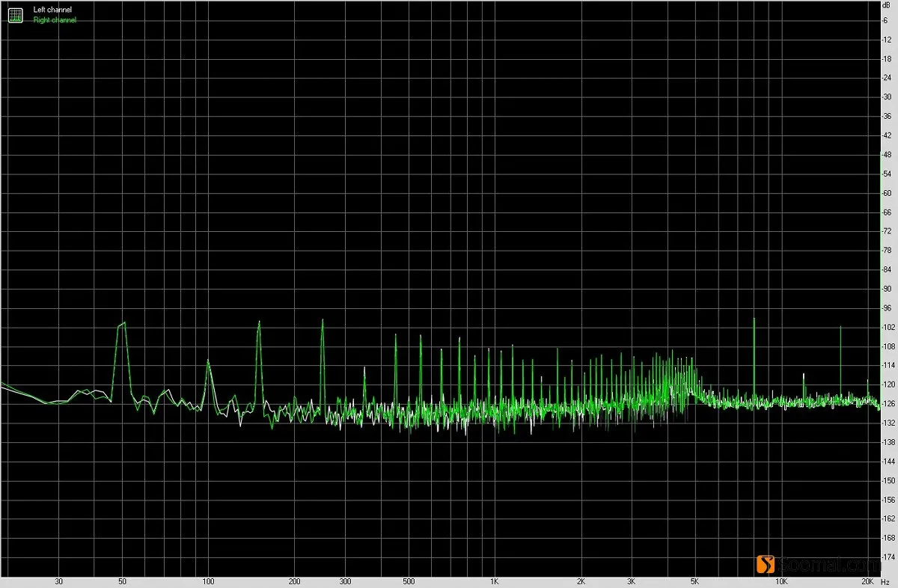Click the "-102" dB scale value
The height and width of the screenshot is (588, 898).
point(888,328)
